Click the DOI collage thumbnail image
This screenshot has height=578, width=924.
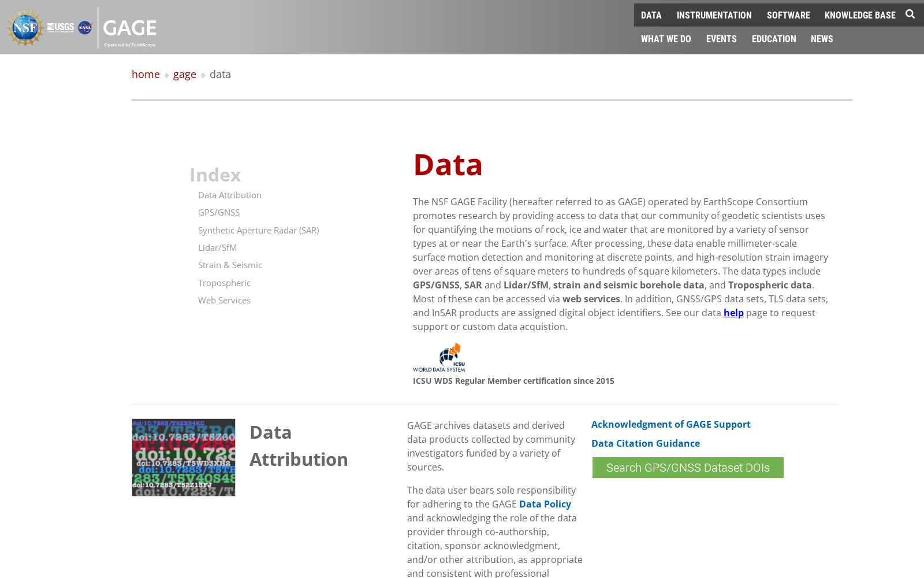184,457
